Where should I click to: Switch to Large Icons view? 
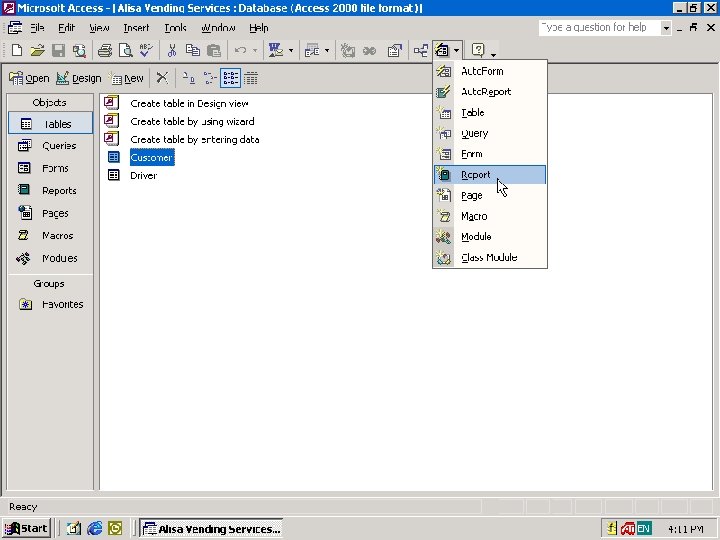tap(188, 78)
